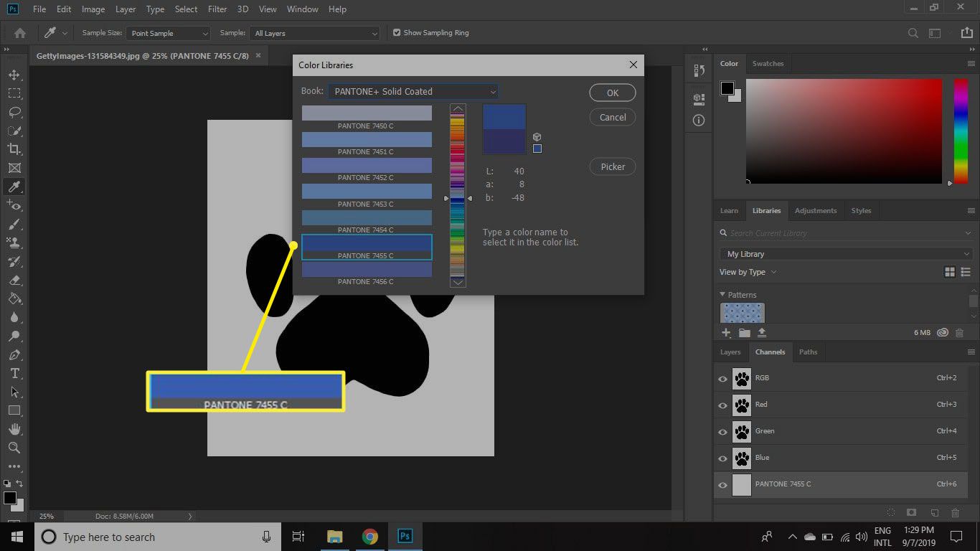Image resolution: width=980 pixels, height=551 pixels.
Task: Select the Clone Stamp tool
Action: click(14, 243)
